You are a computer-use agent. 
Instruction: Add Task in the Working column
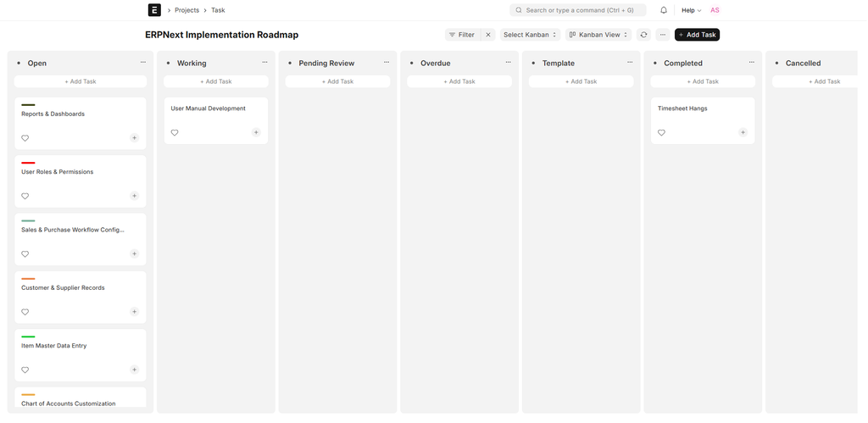(216, 81)
